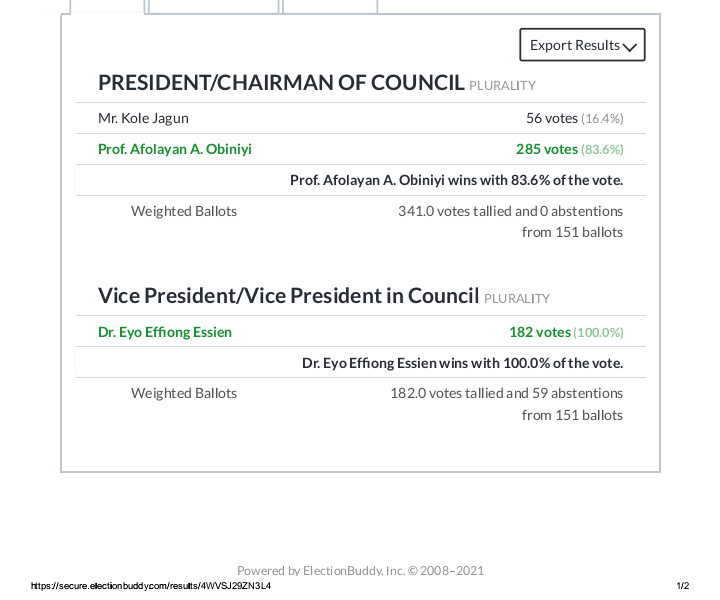Click the chevron arrow beside Export Results
This screenshot has width=720, height=600.
(630, 46)
